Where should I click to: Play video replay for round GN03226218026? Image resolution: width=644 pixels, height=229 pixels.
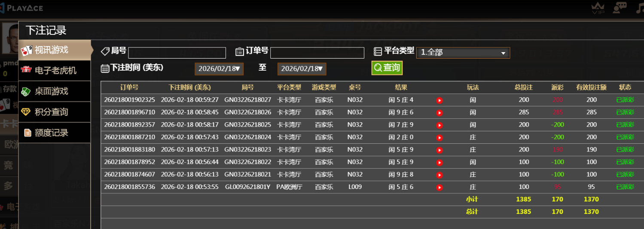tap(440, 113)
